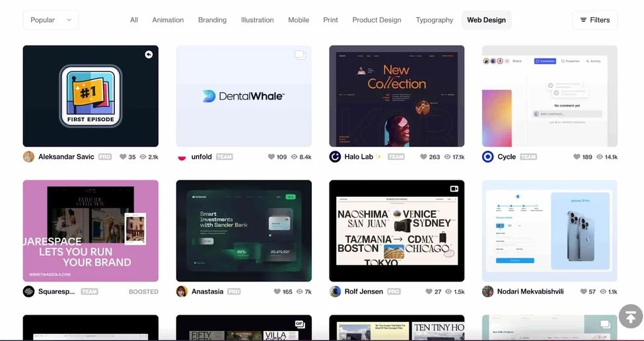Like Rolf Jensen's shot with heart icon

[x=429, y=291]
